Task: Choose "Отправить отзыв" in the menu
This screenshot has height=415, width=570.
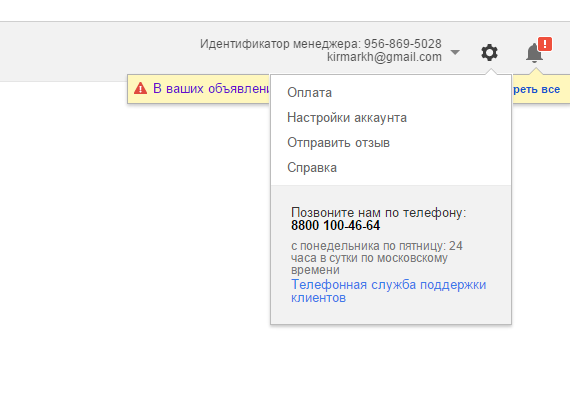Action: click(338, 142)
